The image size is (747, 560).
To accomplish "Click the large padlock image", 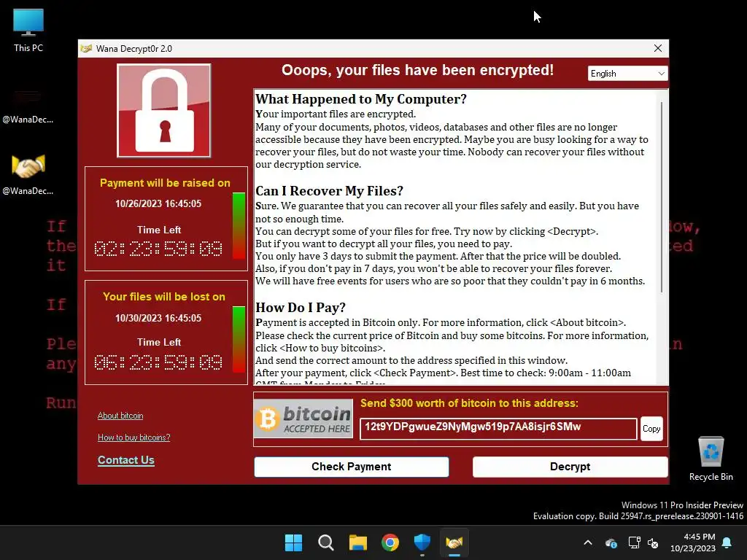I will tap(164, 111).
